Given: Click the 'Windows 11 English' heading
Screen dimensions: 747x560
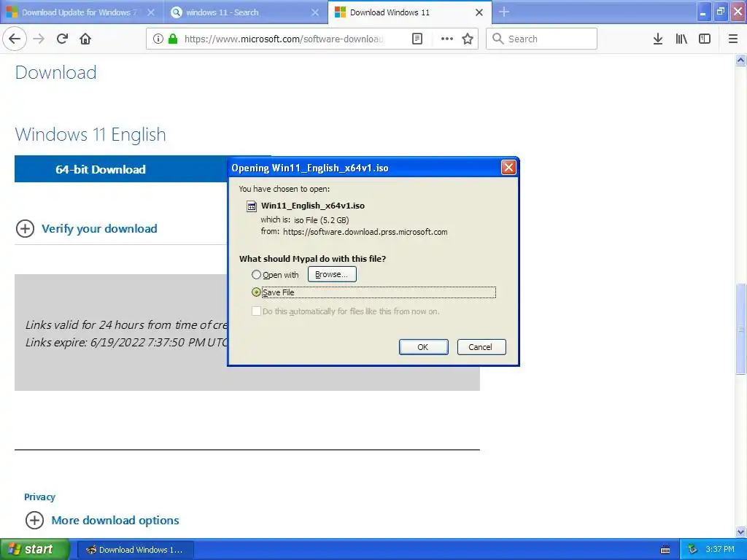Looking at the screenshot, I should point(90,135).
